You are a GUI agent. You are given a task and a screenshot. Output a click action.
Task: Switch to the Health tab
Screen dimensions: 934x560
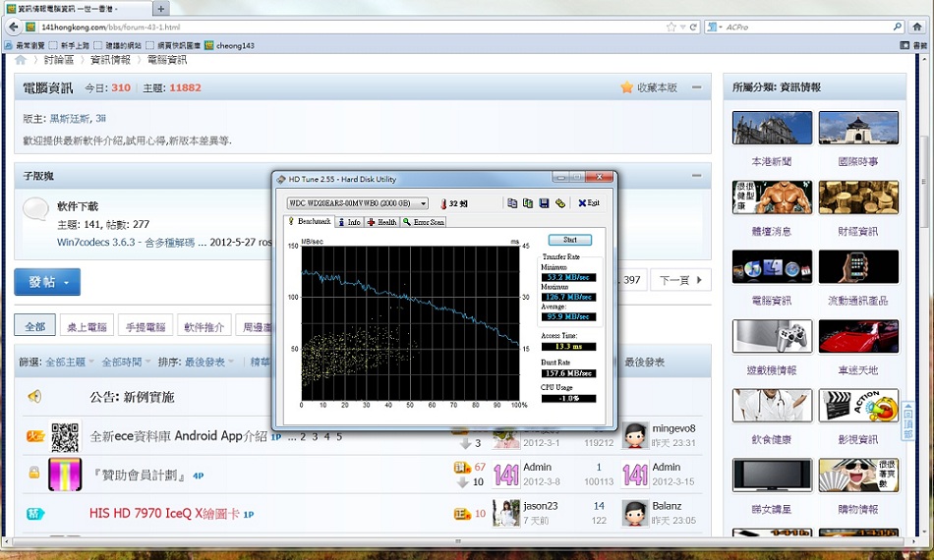point(381,222)
